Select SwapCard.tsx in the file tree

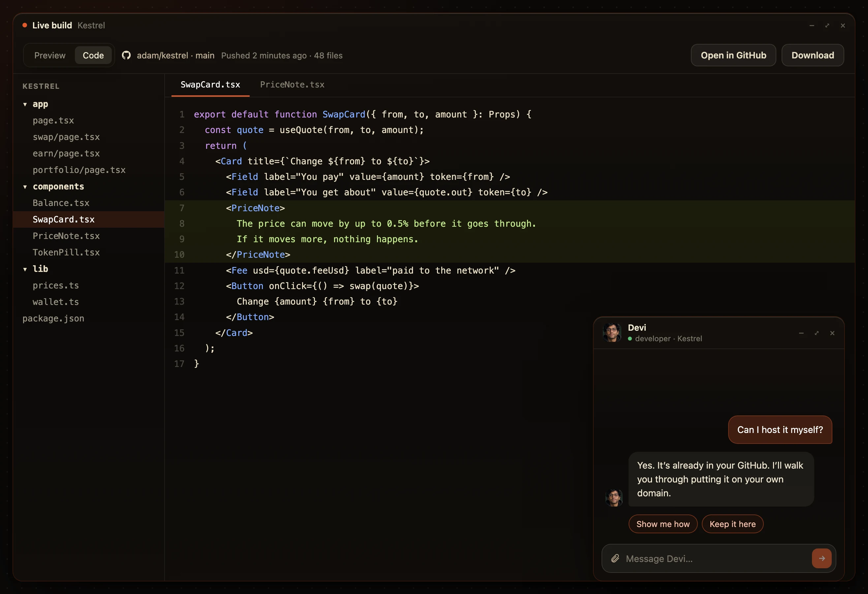click(x=89, y=219)
